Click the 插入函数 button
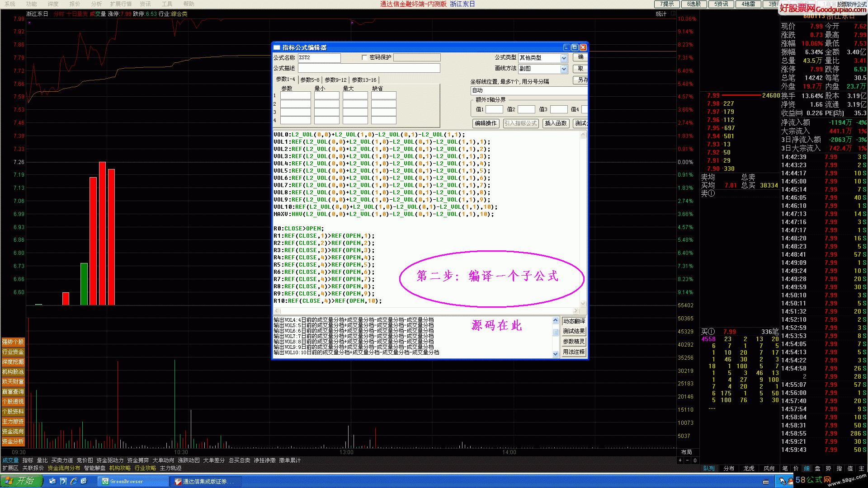Image resolution: width=868 pixels, height=488 pixels. coord(556,123)
